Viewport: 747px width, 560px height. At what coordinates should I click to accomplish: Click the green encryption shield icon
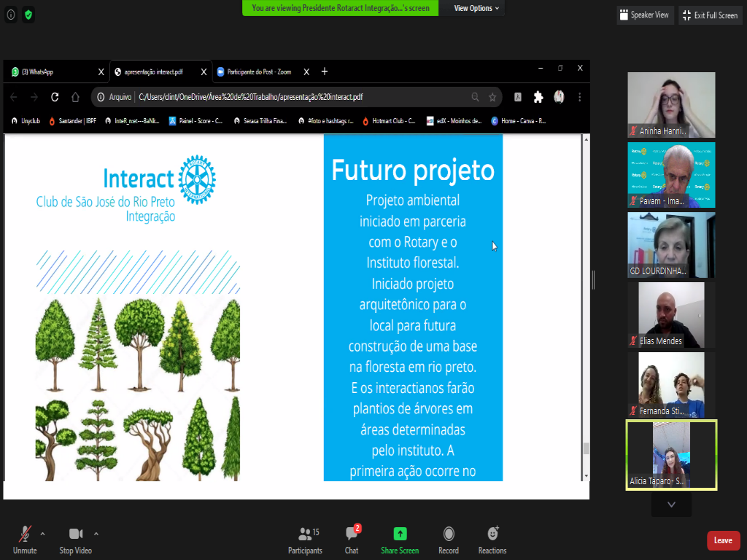point(28,15)
